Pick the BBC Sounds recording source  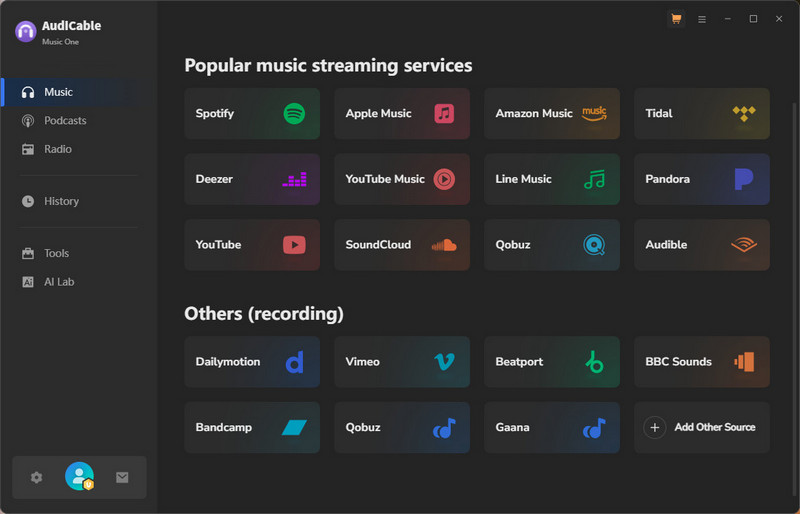[x=702, y=361]
